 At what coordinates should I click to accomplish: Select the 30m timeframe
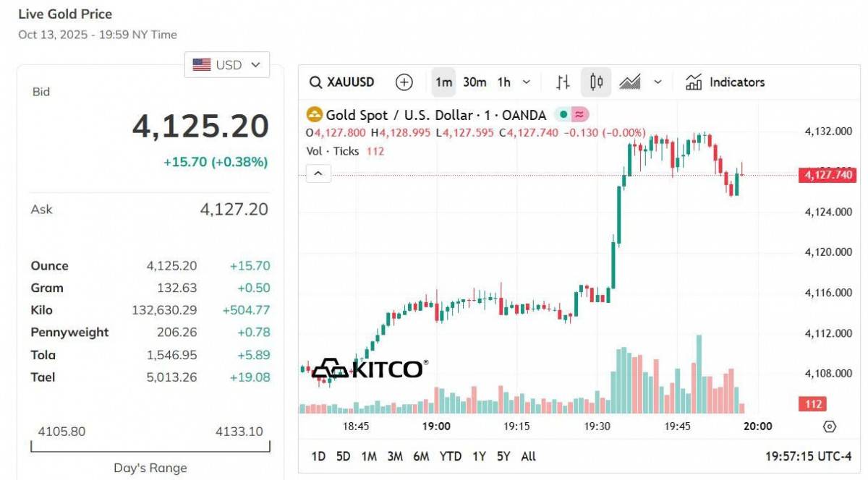[x=474, y=82]
